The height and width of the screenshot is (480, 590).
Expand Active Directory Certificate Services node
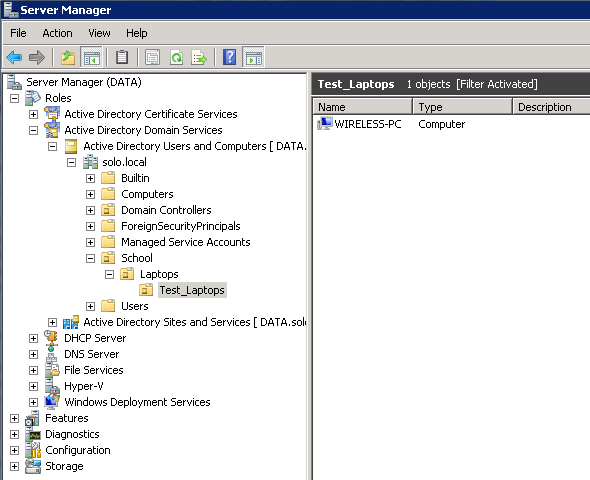[x=33, y=114]
